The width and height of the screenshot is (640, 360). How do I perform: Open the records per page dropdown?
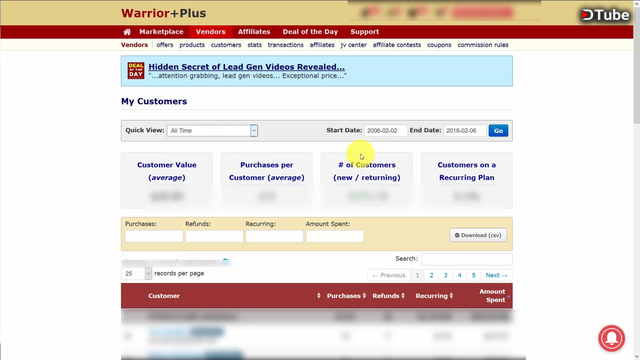pos(136,273)
